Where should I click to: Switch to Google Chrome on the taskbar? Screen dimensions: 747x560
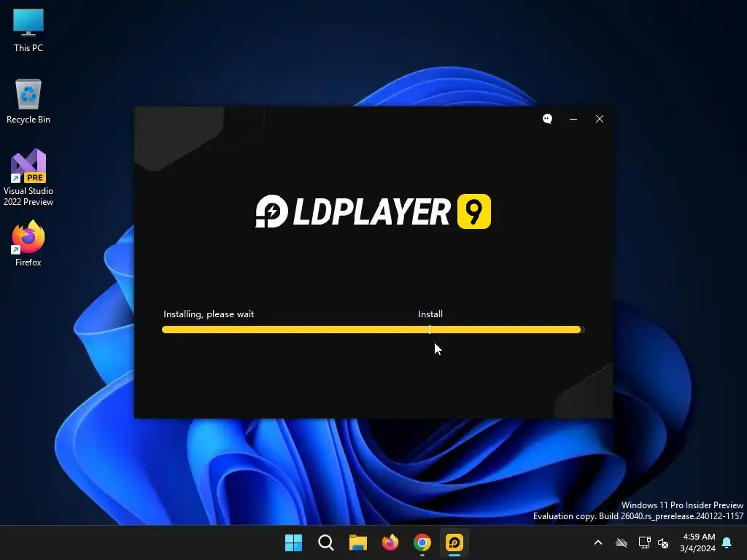422,542
